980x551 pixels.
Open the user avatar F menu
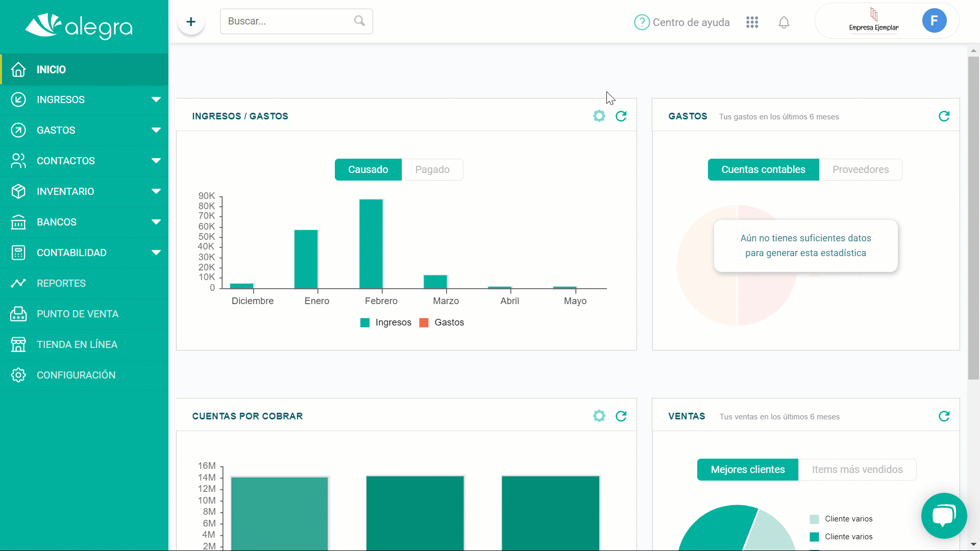[934, 21]
